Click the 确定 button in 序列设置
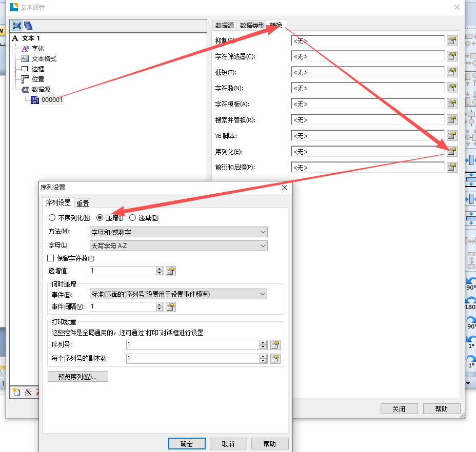 pyautogui.click(x=187, y=444)
